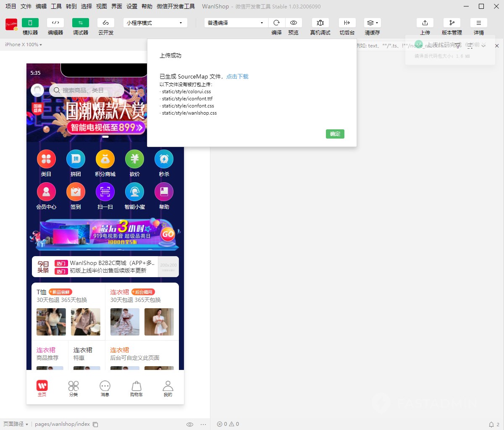Screen dimensions: 504x430
Task: Switch to the 消息 messages tab
Action: [105, 388]
